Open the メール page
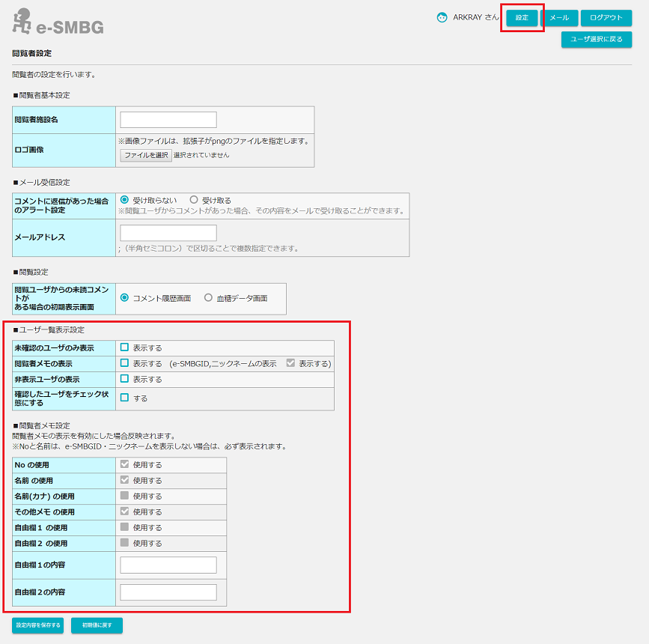This screenshot has height=644, width=649. (x=559, y=18)
